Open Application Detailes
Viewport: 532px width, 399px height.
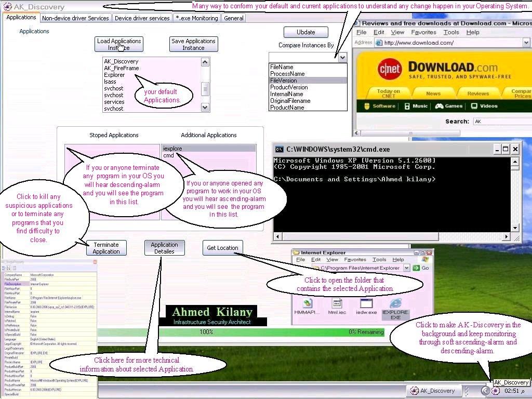tap(164, 248)
